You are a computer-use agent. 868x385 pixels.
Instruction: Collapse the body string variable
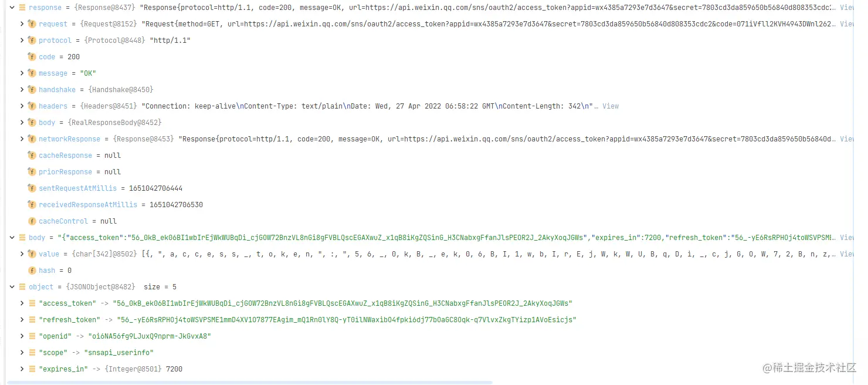(x=12, y=238)
